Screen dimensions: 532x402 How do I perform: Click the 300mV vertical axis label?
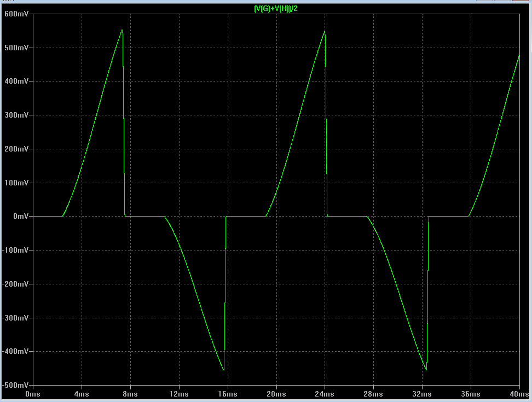[16, 115]
